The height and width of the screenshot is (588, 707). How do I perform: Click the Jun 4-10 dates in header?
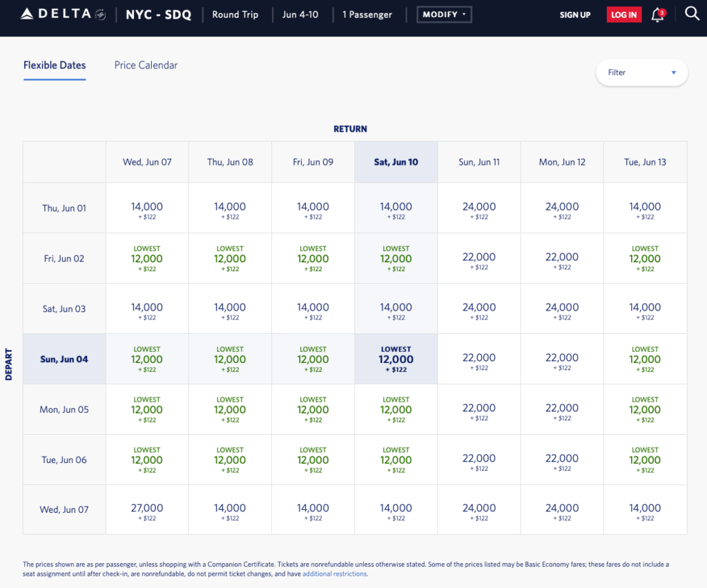[300, 14]
